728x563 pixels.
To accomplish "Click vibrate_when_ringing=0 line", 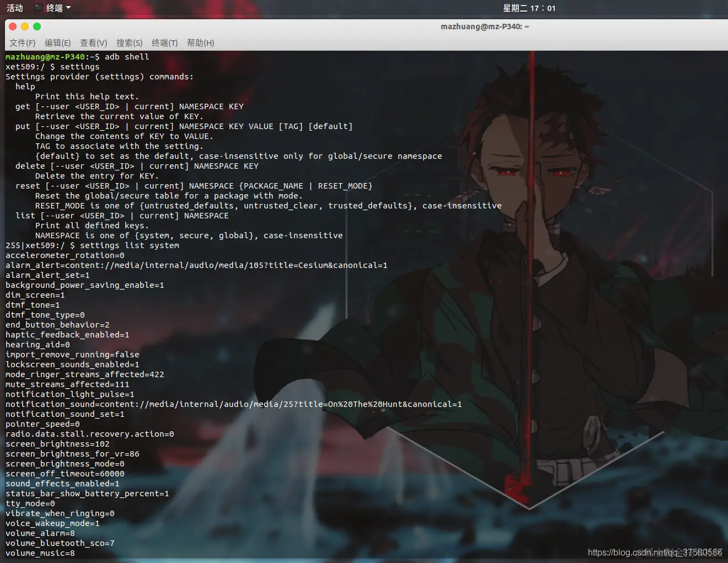I will (60, 513).
